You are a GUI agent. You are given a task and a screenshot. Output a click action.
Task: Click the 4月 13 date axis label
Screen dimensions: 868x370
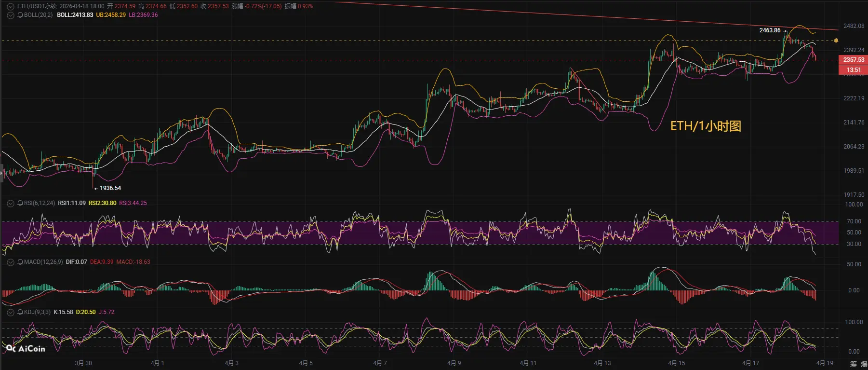[602, 363]
